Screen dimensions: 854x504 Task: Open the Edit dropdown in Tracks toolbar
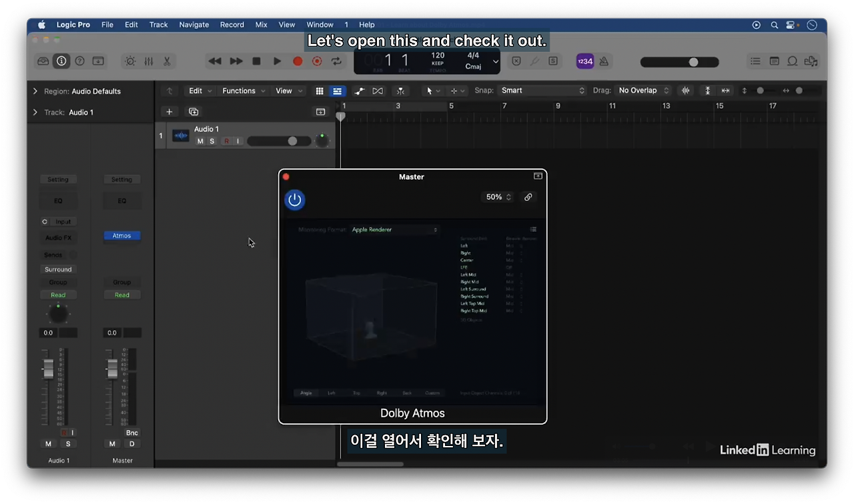pos(199,91)
